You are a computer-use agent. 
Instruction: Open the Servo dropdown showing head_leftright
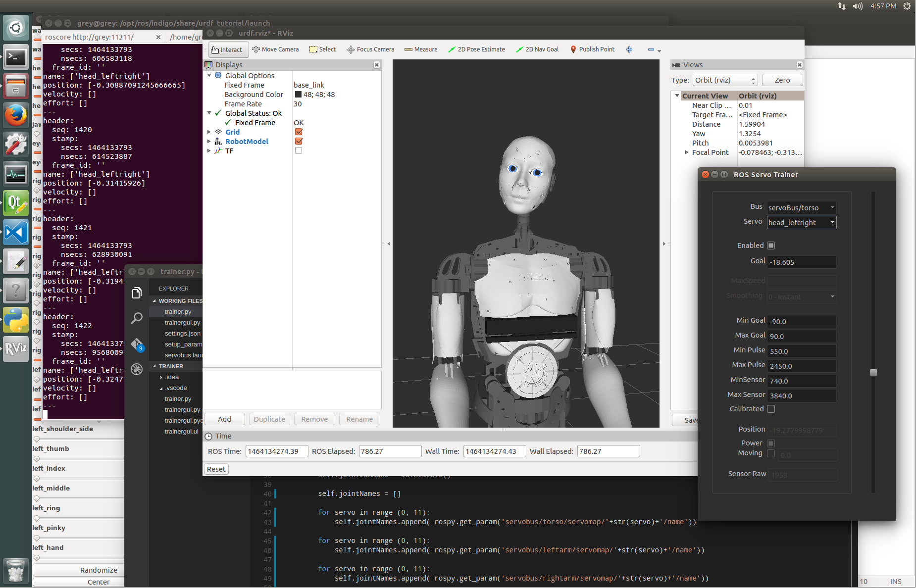(801, 223)
